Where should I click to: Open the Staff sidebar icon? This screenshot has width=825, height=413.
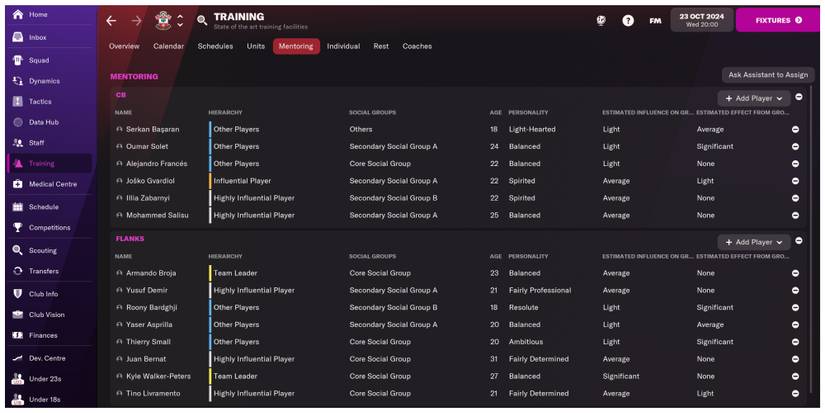tap(18, 143)
